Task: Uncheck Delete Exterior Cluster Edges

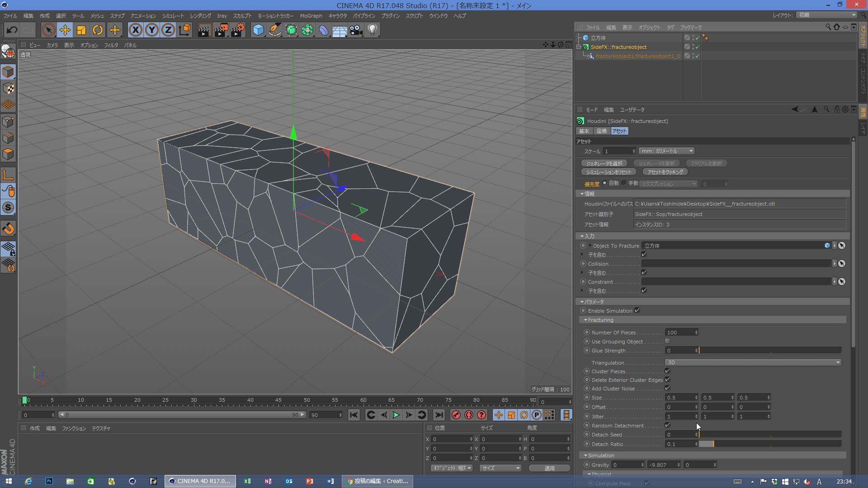Action: (667, 380)
